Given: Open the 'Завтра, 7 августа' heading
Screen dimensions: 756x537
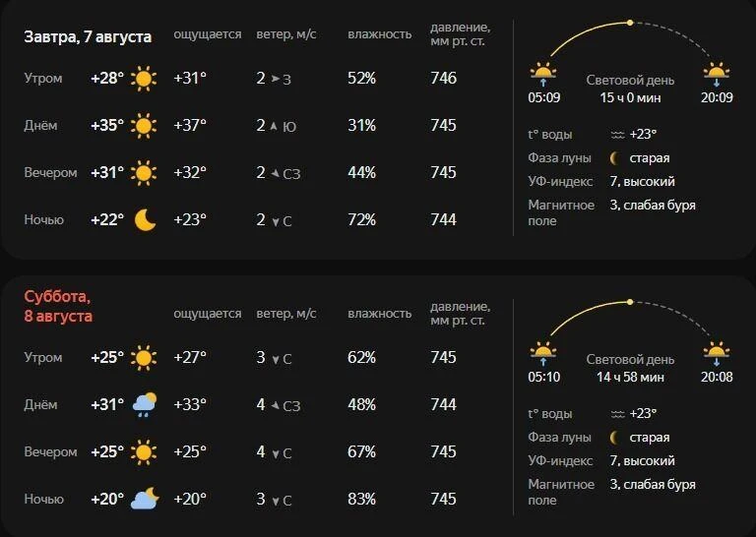Looking at the screenshot, I should click(x=88, y=36).
